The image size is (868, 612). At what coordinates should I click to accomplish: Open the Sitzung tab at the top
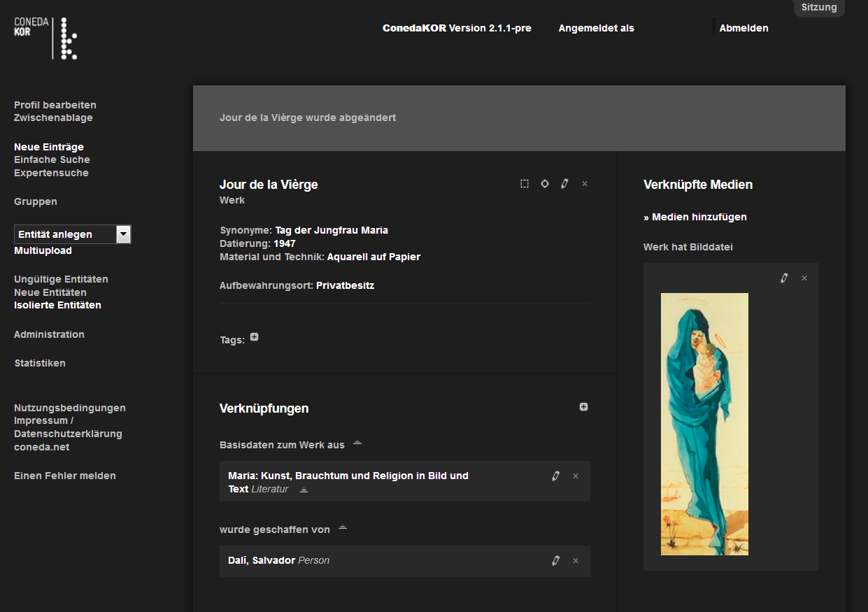point(819,8)
